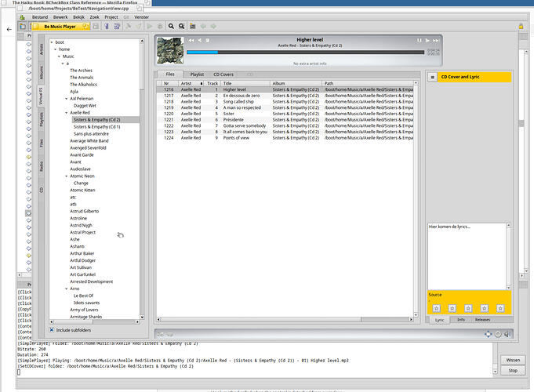Click the file panel icon in IDE toolbar
Viewport: 534px width, 392px height.
[192, 26]
